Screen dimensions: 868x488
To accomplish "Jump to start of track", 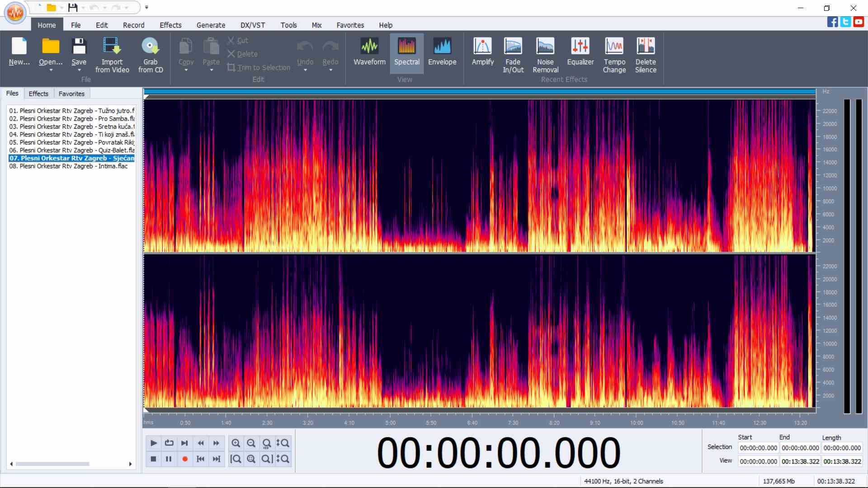I will click(x=200, y=459).
